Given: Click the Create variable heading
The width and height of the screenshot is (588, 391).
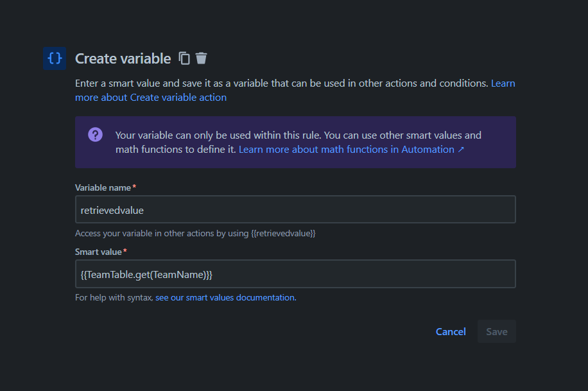Looking at the screenshot, I should [x=123, y=59].
